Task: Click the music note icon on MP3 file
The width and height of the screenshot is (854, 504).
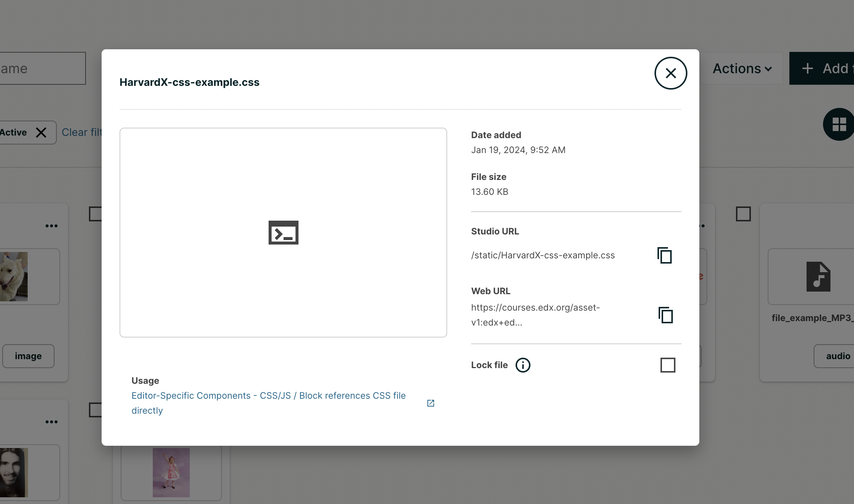Action: click(x=819, y=276)
